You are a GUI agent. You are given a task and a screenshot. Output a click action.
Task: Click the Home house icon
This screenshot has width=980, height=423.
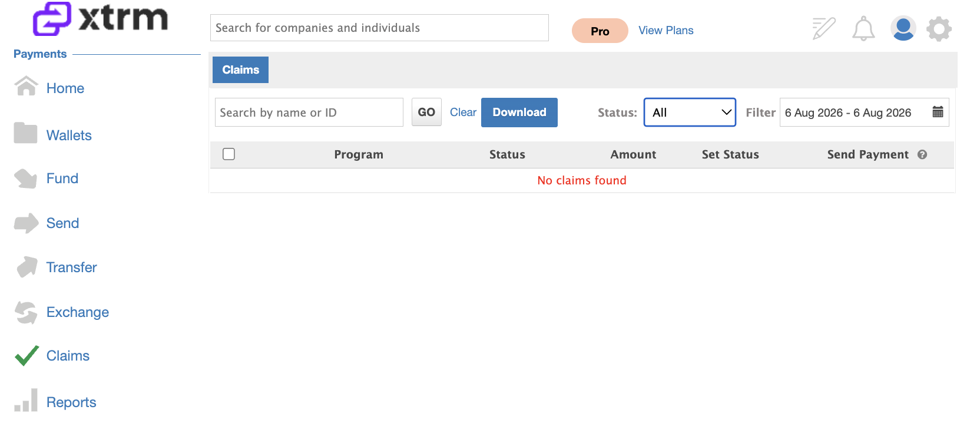(x=26, y=86)
